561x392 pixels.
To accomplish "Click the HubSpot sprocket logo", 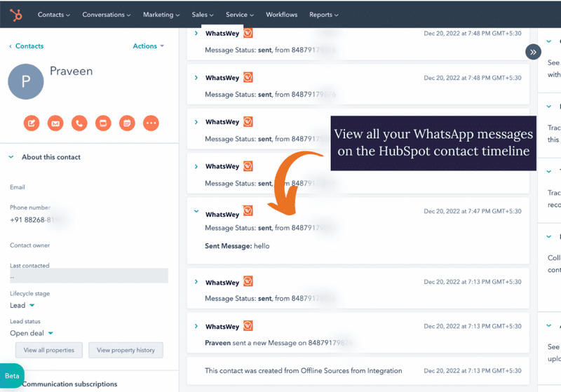I will click(x=15, y=15).
